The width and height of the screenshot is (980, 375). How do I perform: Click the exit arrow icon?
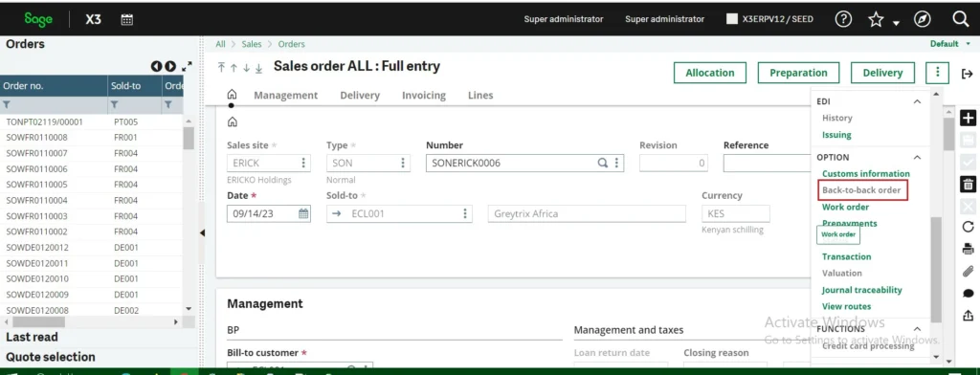coord(968,74)
